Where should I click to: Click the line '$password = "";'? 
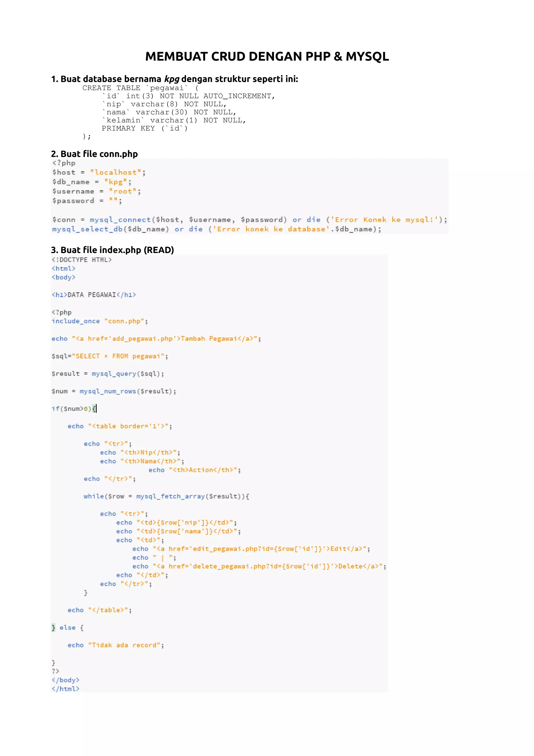87,201
